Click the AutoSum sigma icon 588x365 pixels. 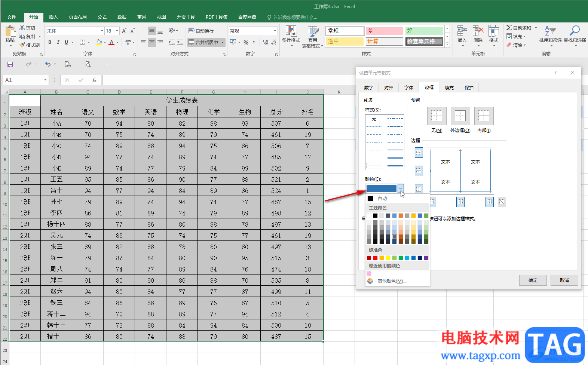(509, 28)
